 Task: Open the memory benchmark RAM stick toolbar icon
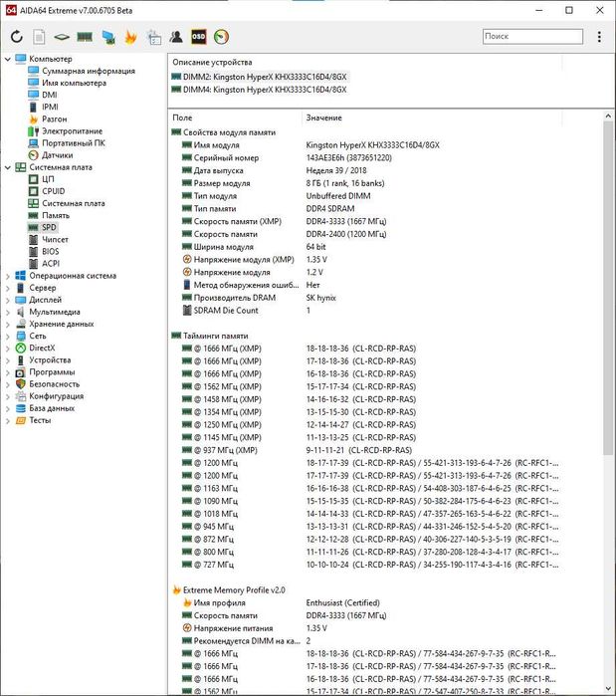pos(85,37)
